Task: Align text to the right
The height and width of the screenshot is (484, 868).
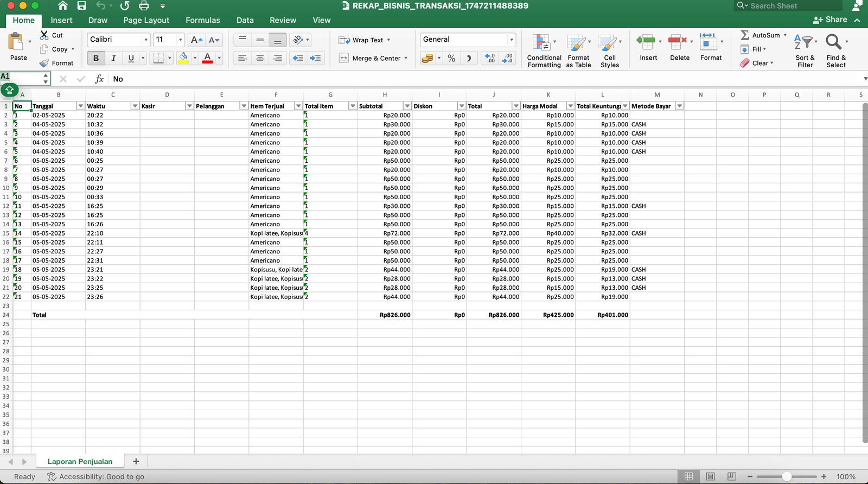Action: 277,58
